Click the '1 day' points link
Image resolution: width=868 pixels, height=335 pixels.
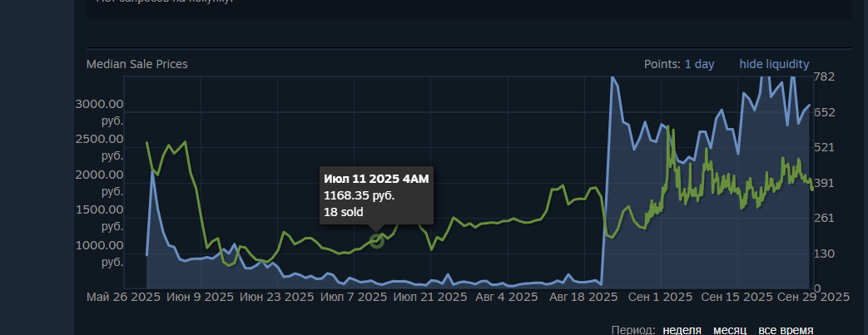point(699,64)
